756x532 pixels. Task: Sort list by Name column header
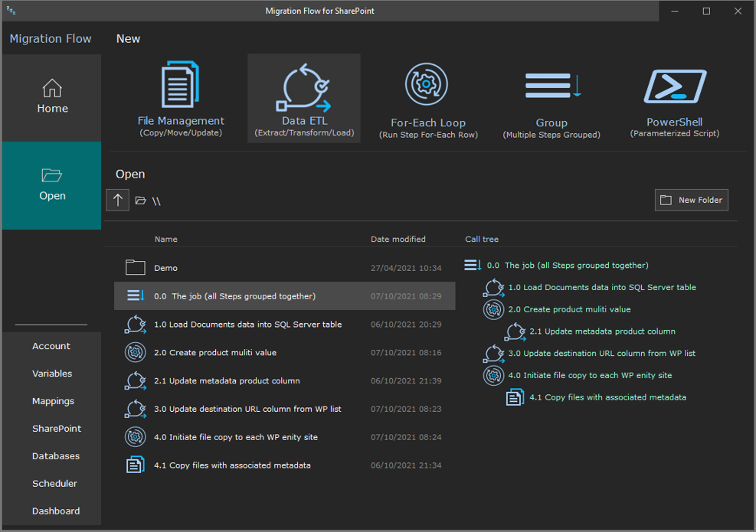click(x=166, y=239)
